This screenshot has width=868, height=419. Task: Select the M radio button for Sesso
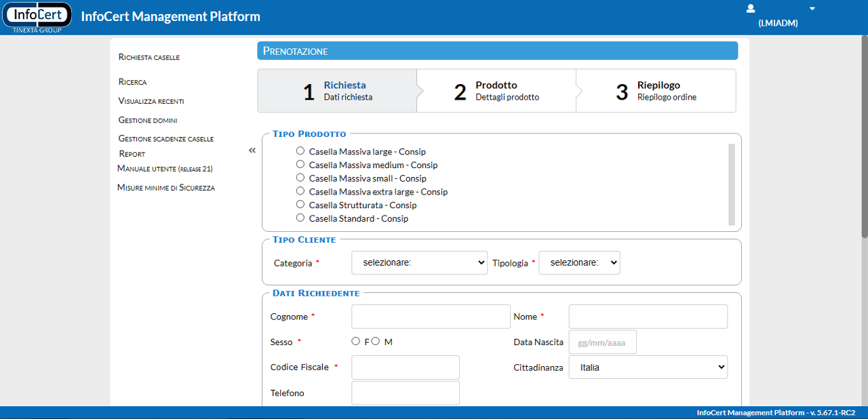(x=375, y=341)
